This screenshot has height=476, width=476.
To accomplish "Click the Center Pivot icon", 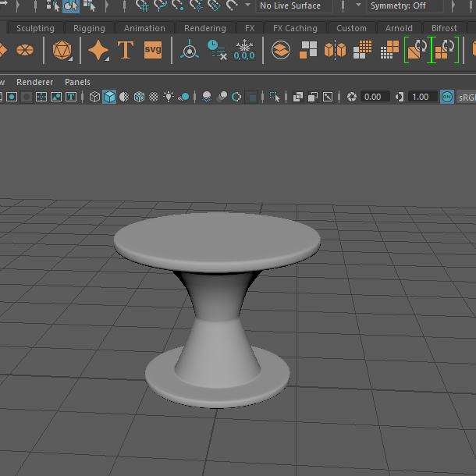I will pyautogui.click(x=190, y=52).
